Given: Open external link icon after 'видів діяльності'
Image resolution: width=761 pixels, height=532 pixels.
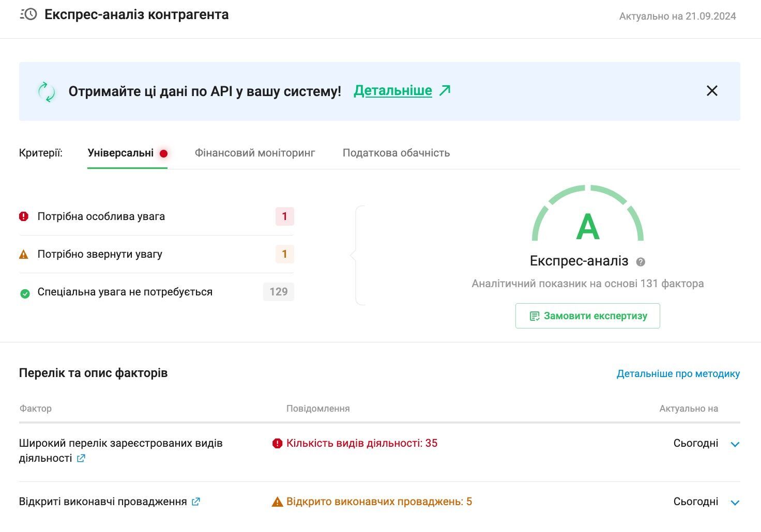Looking at the screenshot, I should [81, 458].
